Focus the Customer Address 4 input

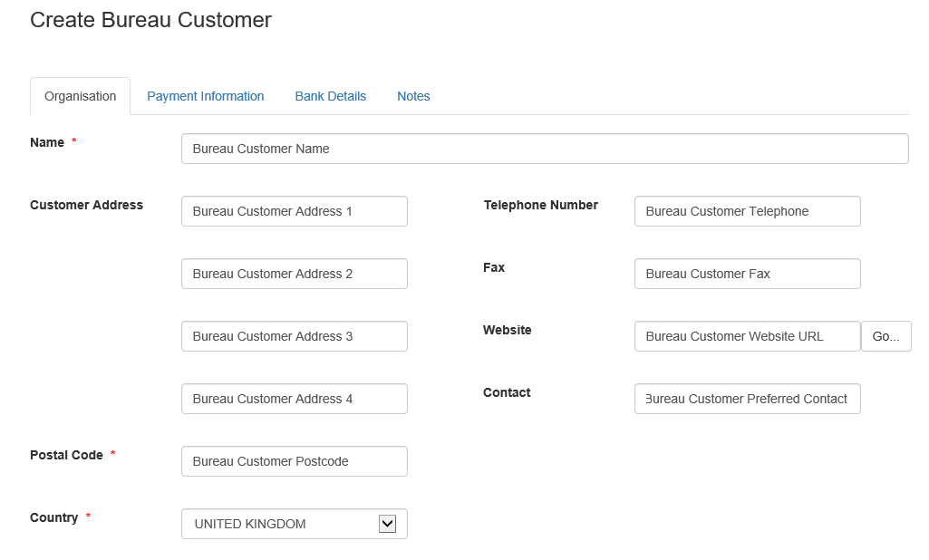[x=294, y=399]
